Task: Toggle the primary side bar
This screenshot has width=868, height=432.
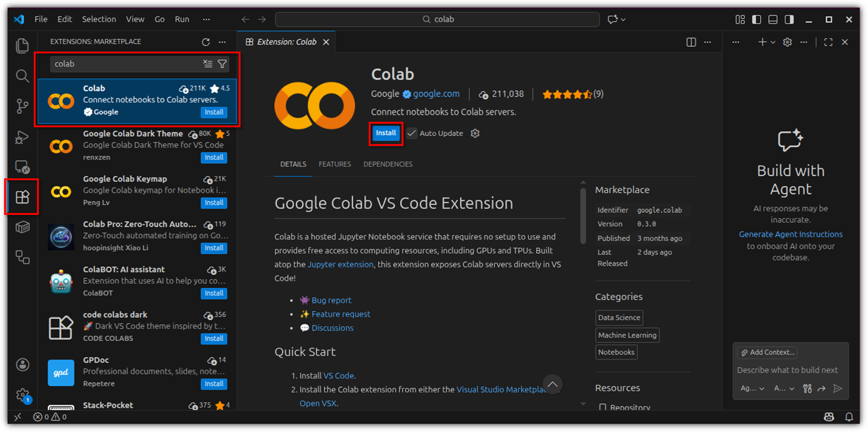Action: pos(756,19)
